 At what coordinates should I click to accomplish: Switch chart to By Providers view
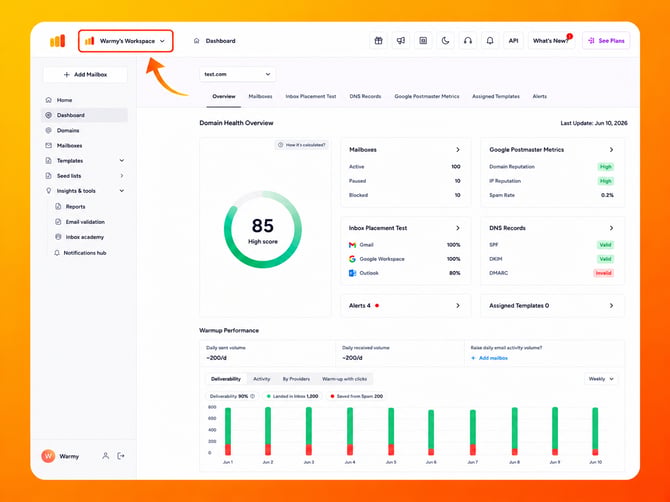tap(296, 379)
